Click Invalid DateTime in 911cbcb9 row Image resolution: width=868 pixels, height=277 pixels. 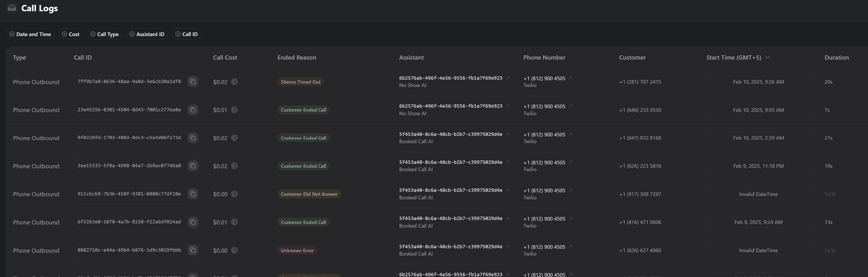tap(758, 194)
